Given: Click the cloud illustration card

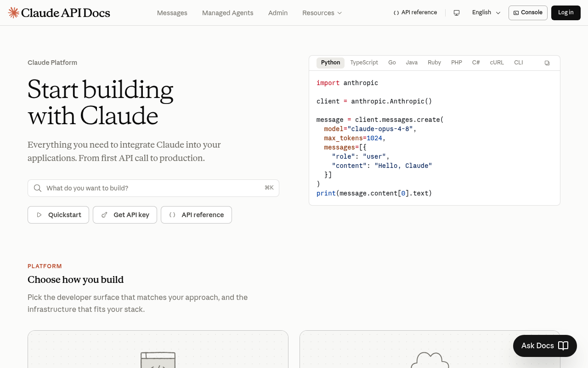Looking at the screenshot, I should (430, 349).
